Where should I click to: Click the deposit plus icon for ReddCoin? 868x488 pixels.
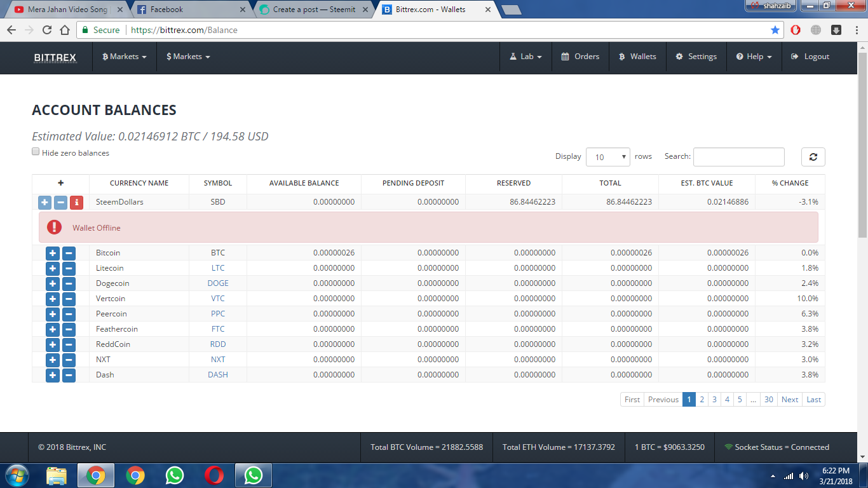(53, 344)
